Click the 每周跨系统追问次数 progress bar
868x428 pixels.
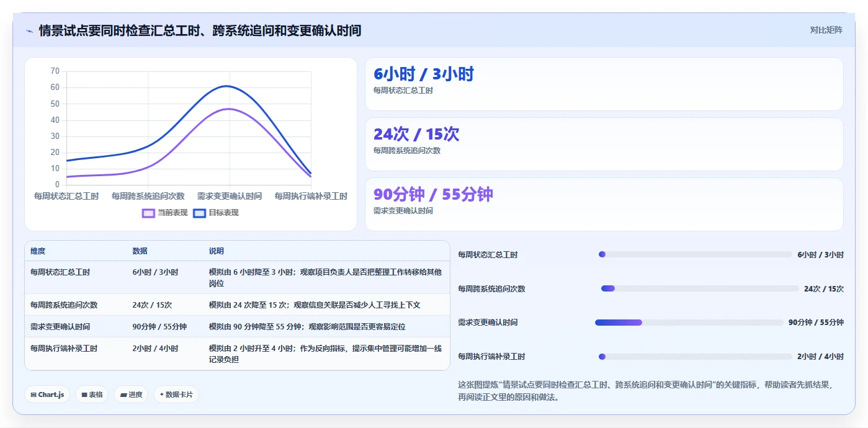pos(700,288)
